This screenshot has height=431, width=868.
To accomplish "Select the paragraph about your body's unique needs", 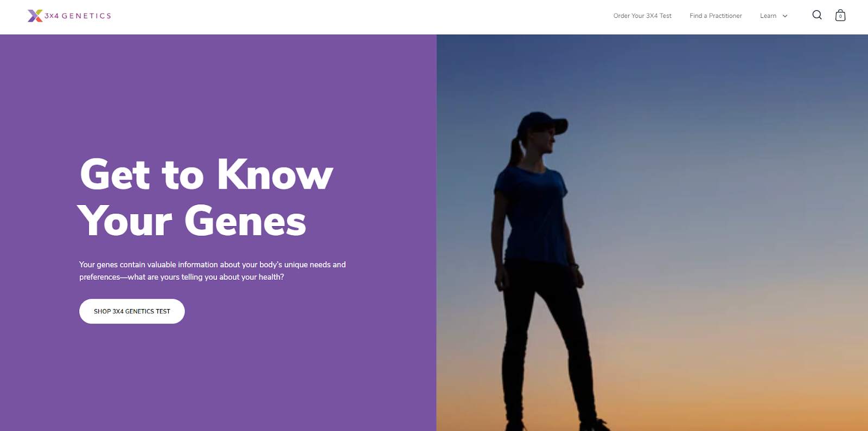I will (x=212, y=271).
